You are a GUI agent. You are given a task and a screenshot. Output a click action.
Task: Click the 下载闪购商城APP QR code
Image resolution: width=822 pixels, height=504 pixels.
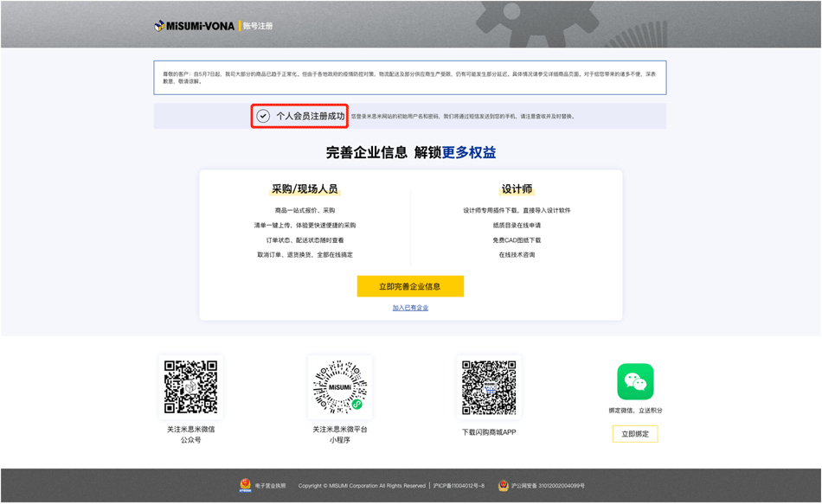[488, 386]
